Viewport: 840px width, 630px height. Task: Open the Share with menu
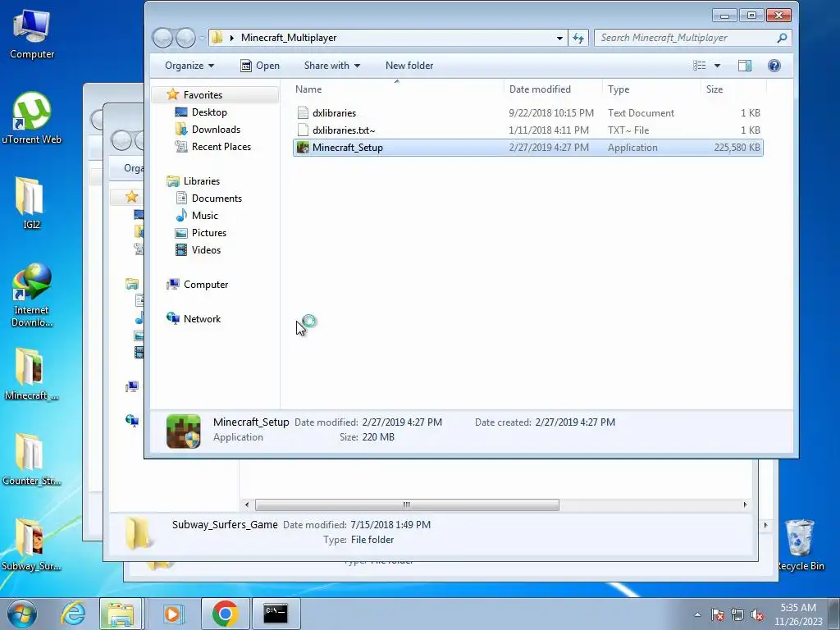tap(332, 66)
